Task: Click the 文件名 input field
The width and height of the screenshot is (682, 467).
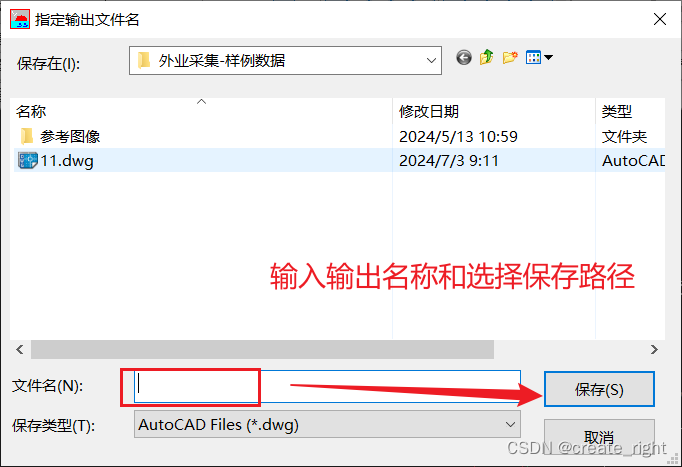Action: [327, 386]
